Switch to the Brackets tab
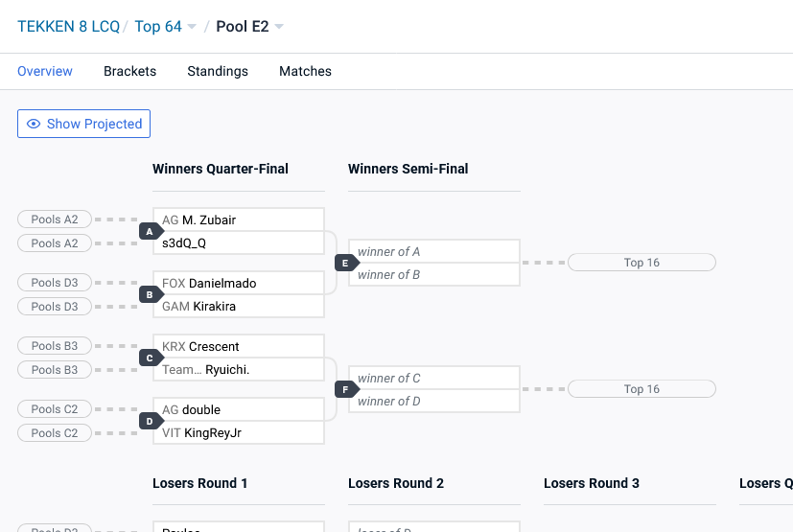Image resolution: width=793 pixels, height=532 pixels. pyautogui.click(x=130, y=71)
